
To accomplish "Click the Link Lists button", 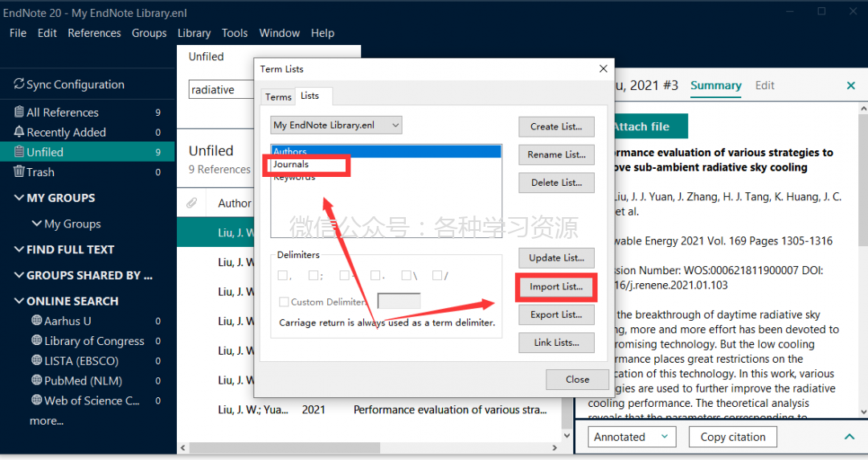I will click(x=556, y=343).
